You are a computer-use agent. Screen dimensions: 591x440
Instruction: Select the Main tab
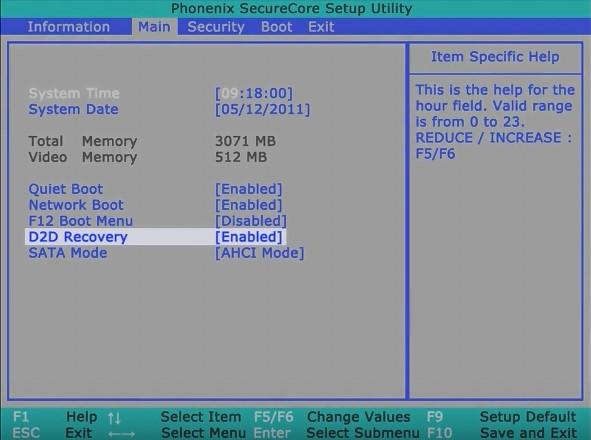coord(154,27)
